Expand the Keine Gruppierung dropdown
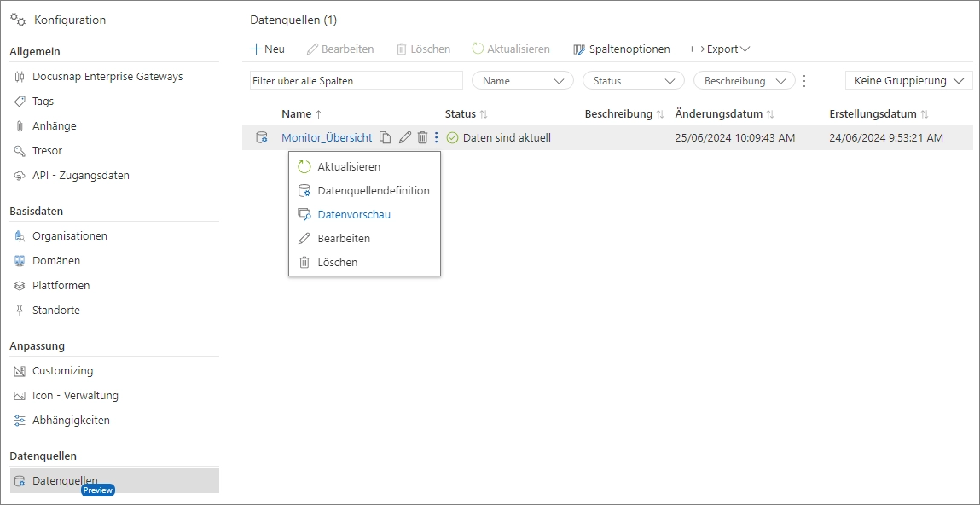The height and width of the screenshot is (505, 980). click(x=908, y=79)
